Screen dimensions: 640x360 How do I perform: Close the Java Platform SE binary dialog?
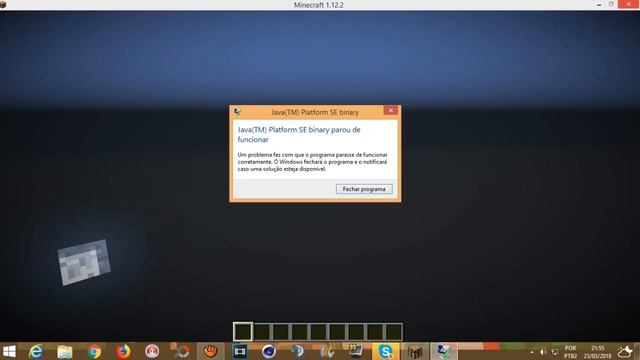click(x=391, y=110)
